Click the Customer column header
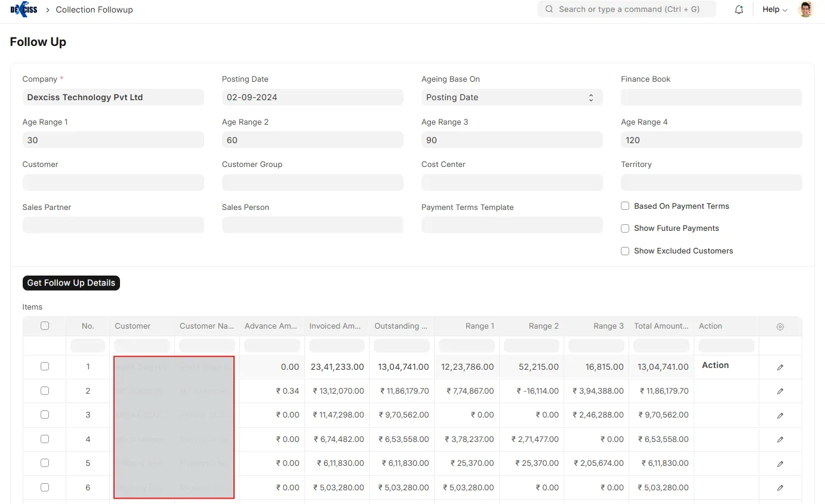This screenshot has height=504, width=825. (142, 326)
